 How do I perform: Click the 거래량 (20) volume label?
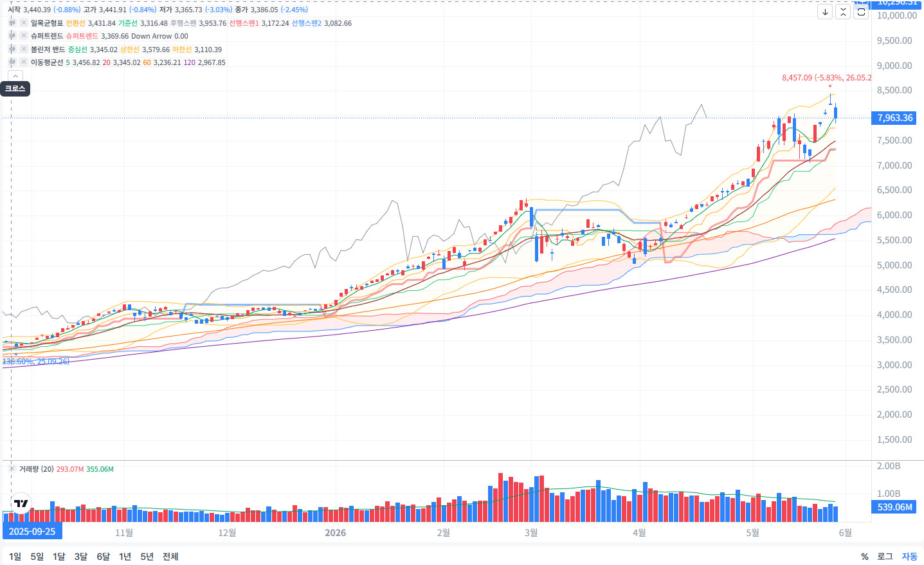click(x=37, y=469)
